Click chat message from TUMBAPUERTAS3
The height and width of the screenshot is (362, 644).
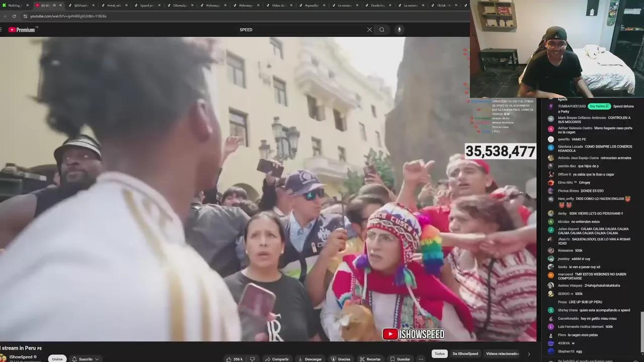pyautogui.click(x=591, y=109)
